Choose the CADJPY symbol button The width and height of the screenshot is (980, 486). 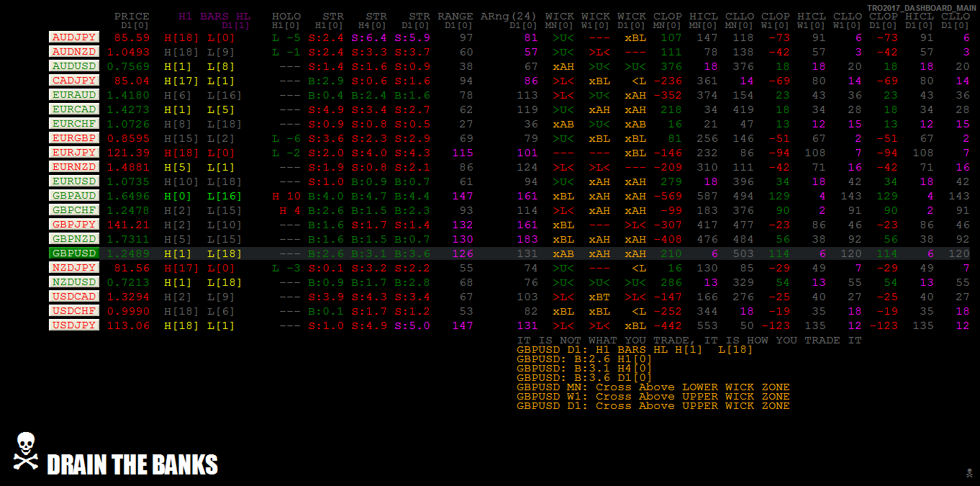[x=73, y=80]
